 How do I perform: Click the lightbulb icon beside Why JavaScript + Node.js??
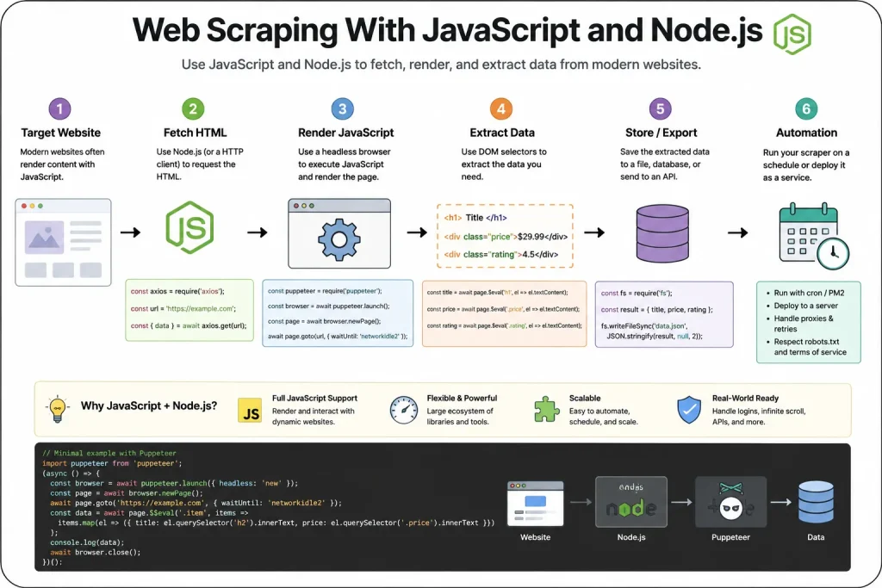[58, 409]
